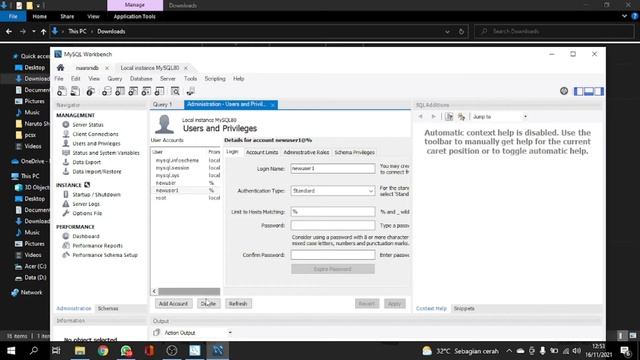Click the search table data toolbar icon
640x360 pixels.
click(175, 91)
